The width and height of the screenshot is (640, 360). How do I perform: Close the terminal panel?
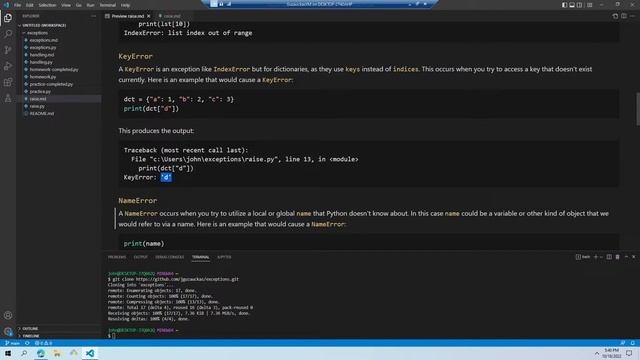tap(633, 257)
